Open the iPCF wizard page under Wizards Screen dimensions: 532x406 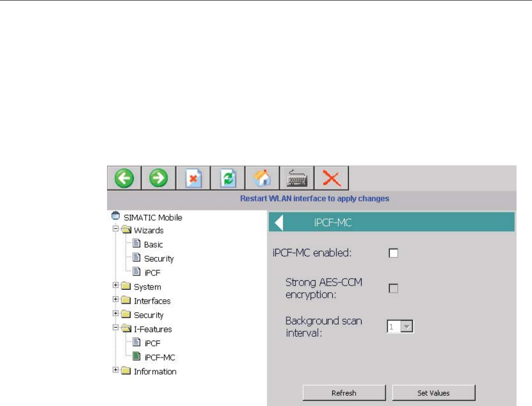coord(152,273)
